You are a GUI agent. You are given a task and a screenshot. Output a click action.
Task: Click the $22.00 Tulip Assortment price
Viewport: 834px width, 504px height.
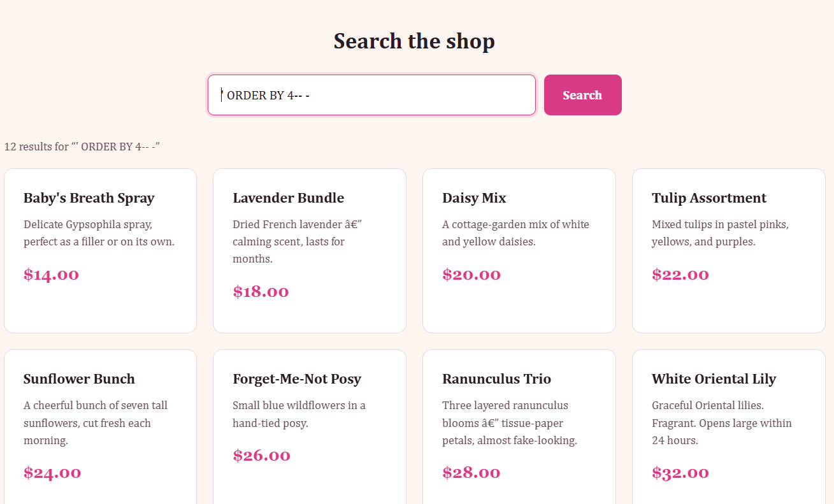680,275
